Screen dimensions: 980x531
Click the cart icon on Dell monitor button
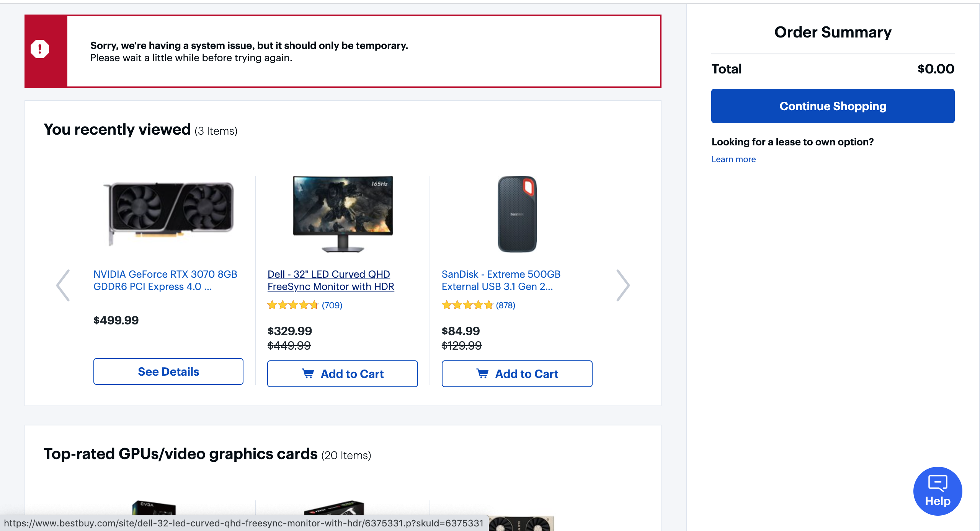[x=308, y=374]
